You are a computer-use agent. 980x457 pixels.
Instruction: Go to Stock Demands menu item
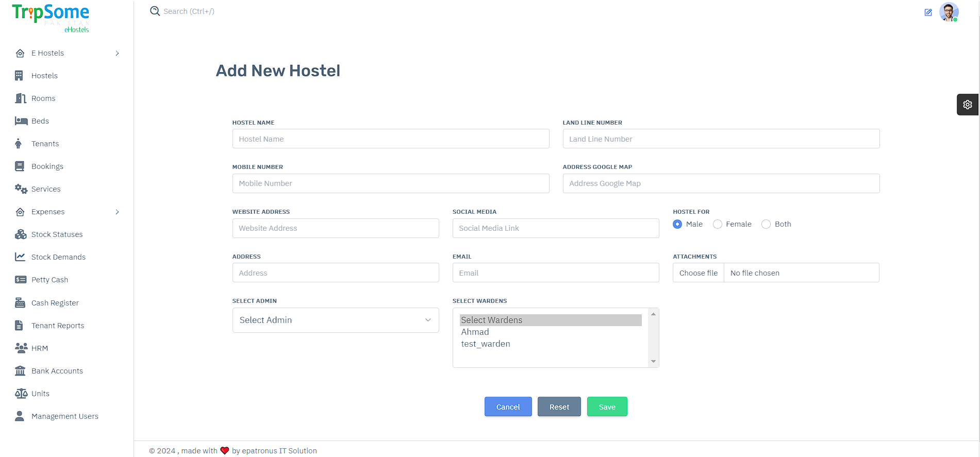click(x=58, y=257)
